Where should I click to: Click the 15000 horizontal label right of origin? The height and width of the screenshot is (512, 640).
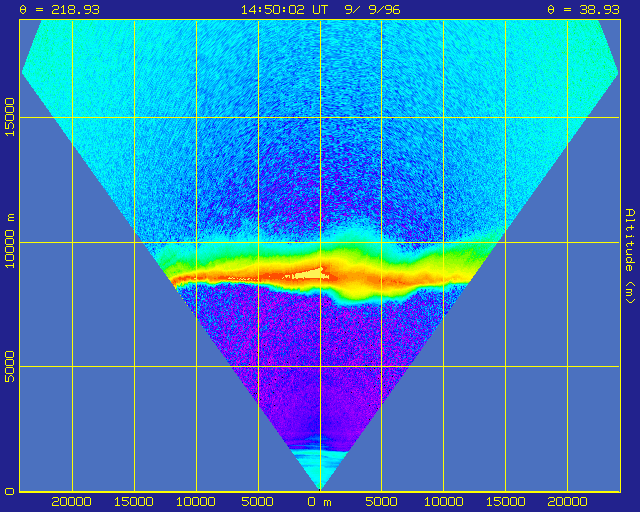(x=505, y=502)
